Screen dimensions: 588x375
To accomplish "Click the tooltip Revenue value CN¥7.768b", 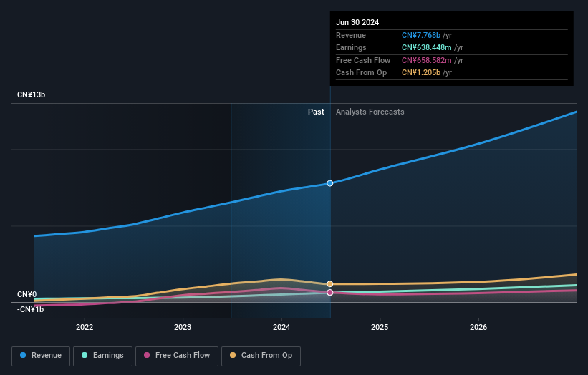I will [x=421, y=35].
